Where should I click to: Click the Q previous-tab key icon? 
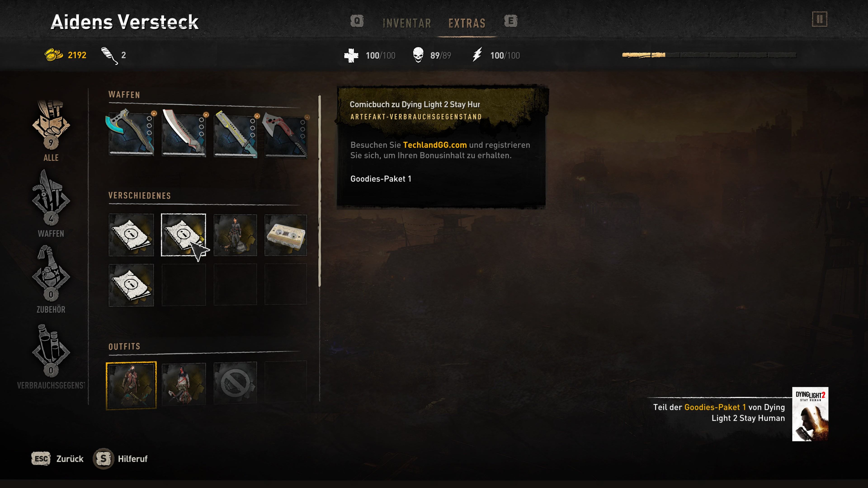point(357,21)
